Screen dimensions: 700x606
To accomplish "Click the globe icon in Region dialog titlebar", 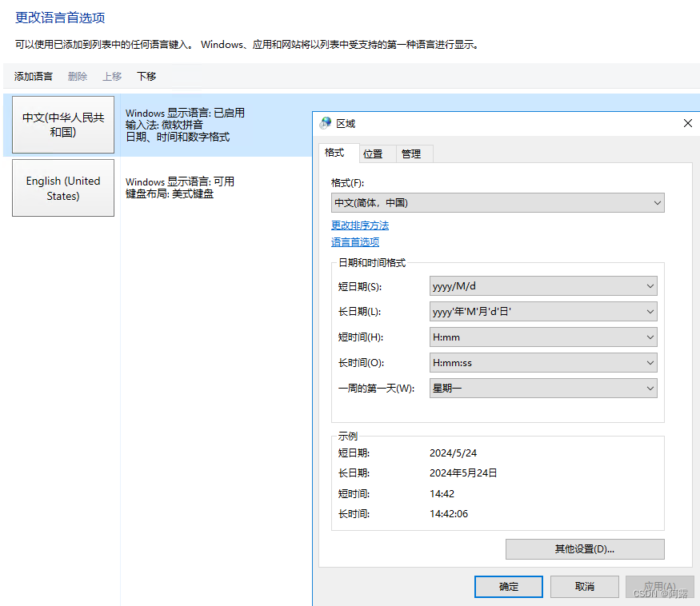I will pos(325,122).
